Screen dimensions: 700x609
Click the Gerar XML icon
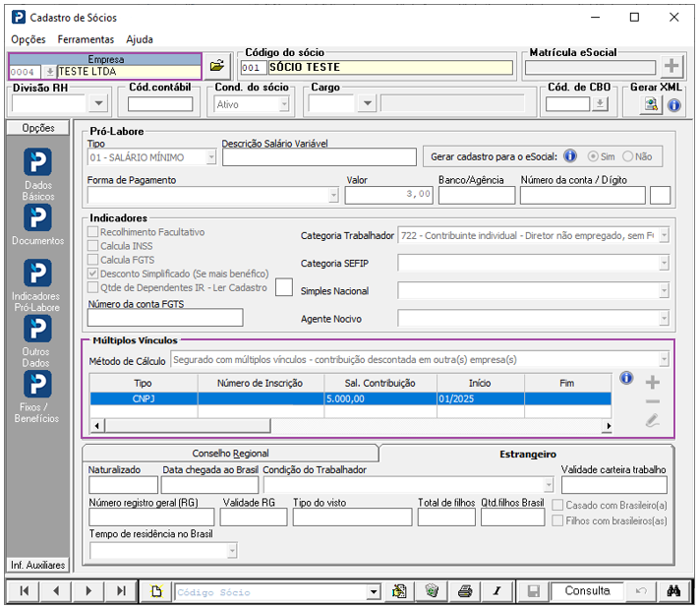click(x=651, y=104)
